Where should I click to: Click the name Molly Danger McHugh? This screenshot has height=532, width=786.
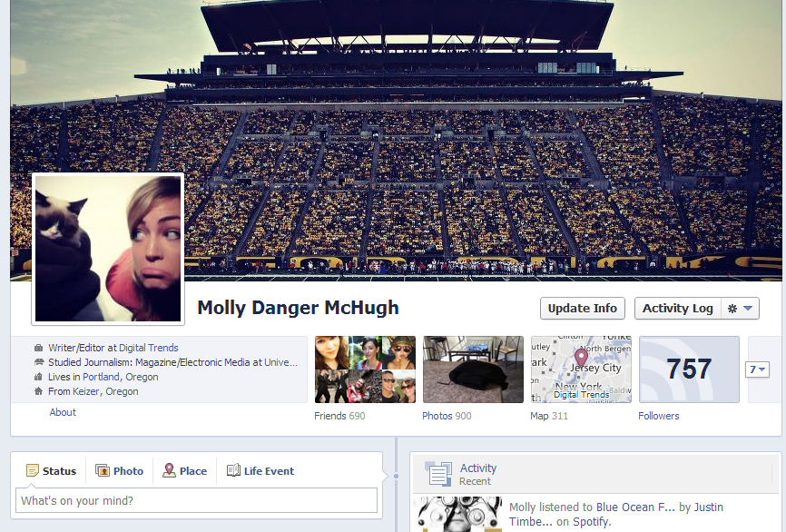pos(299,308)
